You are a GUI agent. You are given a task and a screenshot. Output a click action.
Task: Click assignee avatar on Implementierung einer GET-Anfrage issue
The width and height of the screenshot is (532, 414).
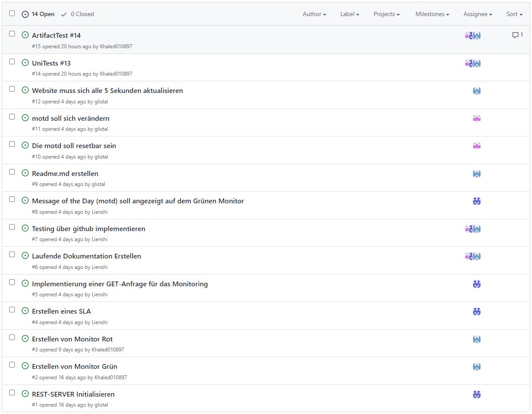[x=477, y=284]
